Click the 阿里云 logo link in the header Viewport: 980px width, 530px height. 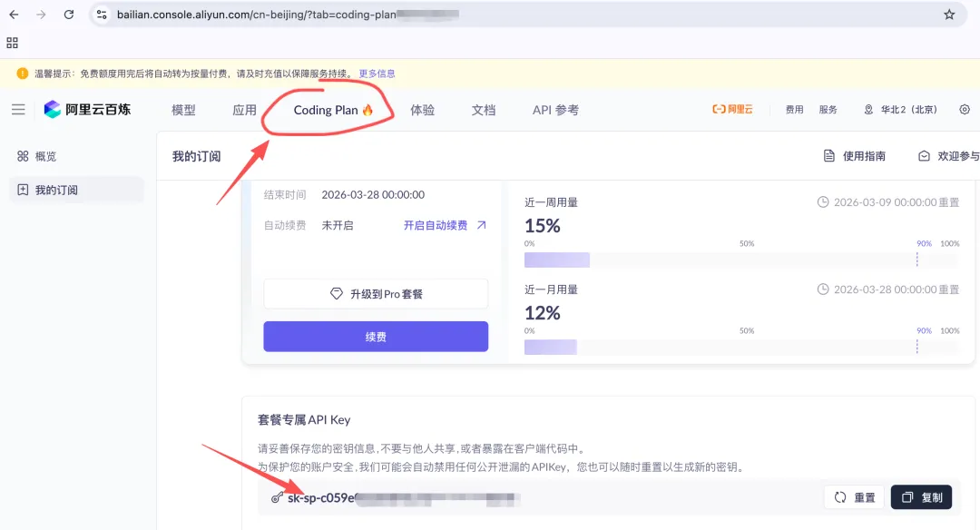[732, 110]
